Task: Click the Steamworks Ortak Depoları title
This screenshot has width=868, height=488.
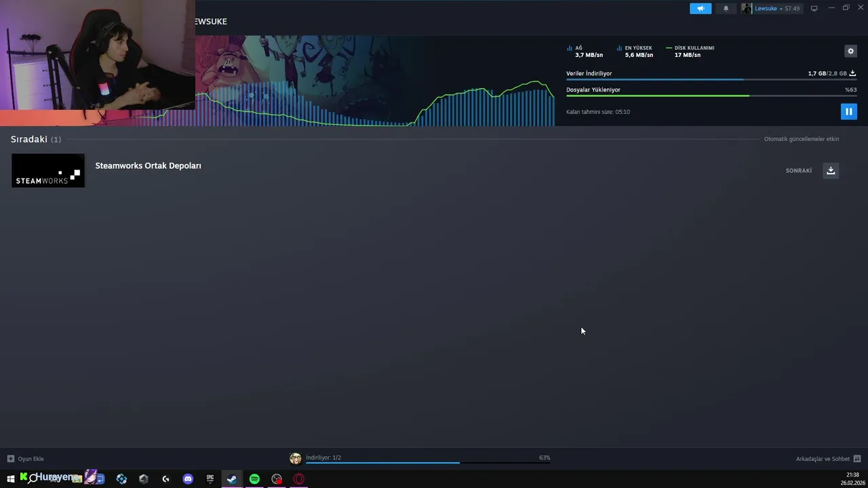Action: [148, 165]
